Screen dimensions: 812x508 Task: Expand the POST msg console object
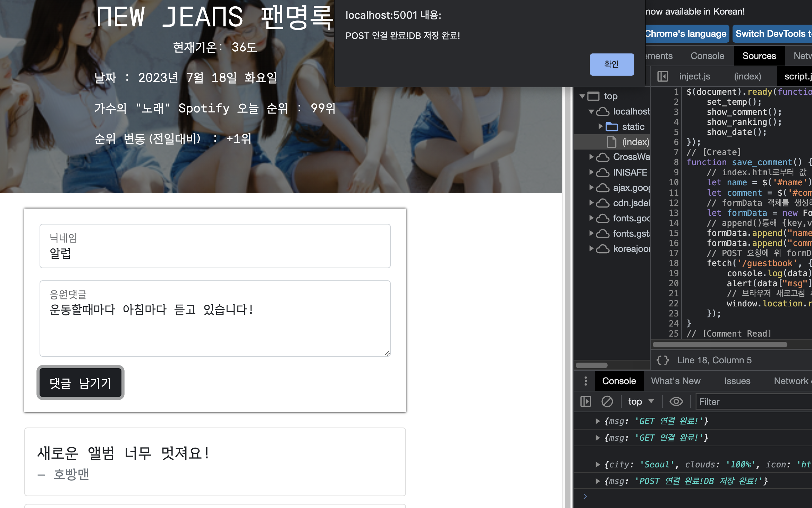tap(598, 481)
